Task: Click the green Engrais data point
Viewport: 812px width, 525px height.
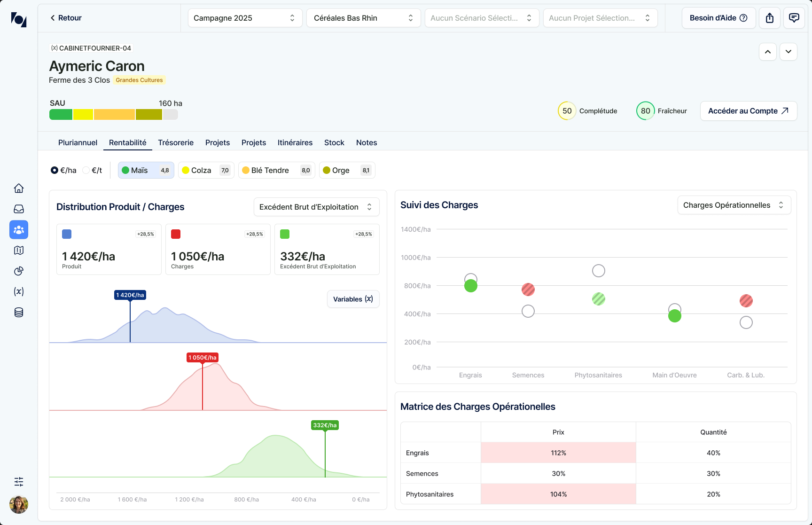Action: 471,286
